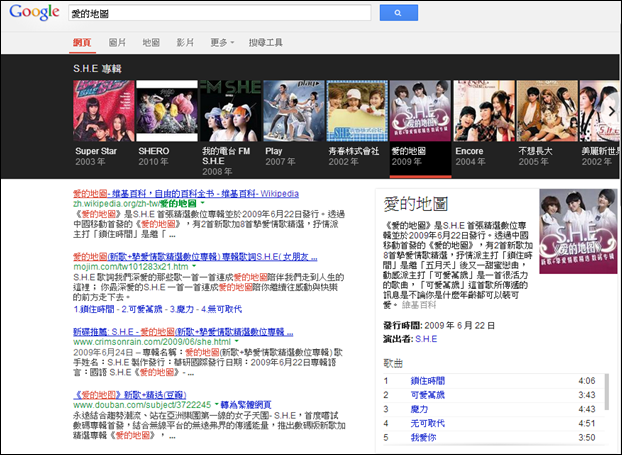Open the song 鎖住時間 in track list
Viewport: 622px width, 455px height.
428,381
